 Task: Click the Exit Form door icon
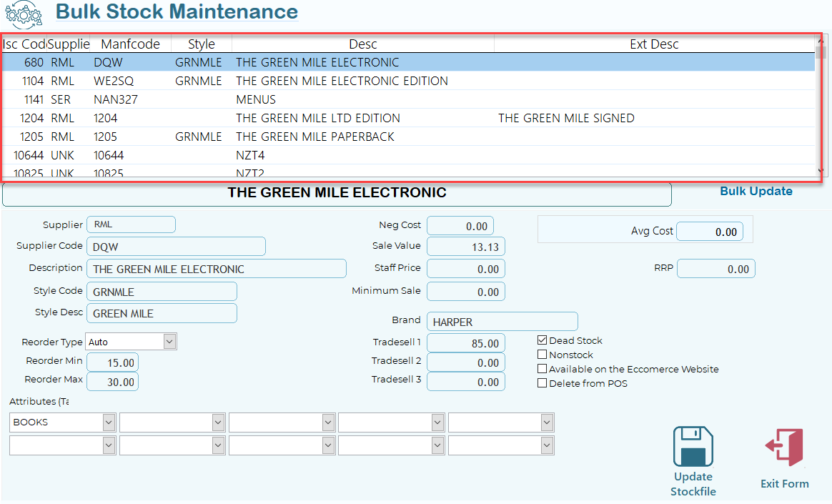pos(784,448)
